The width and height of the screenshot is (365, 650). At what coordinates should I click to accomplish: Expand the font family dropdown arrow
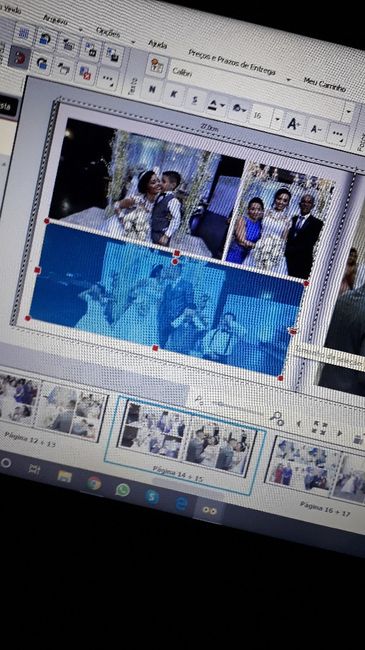(x=348, y=111)
